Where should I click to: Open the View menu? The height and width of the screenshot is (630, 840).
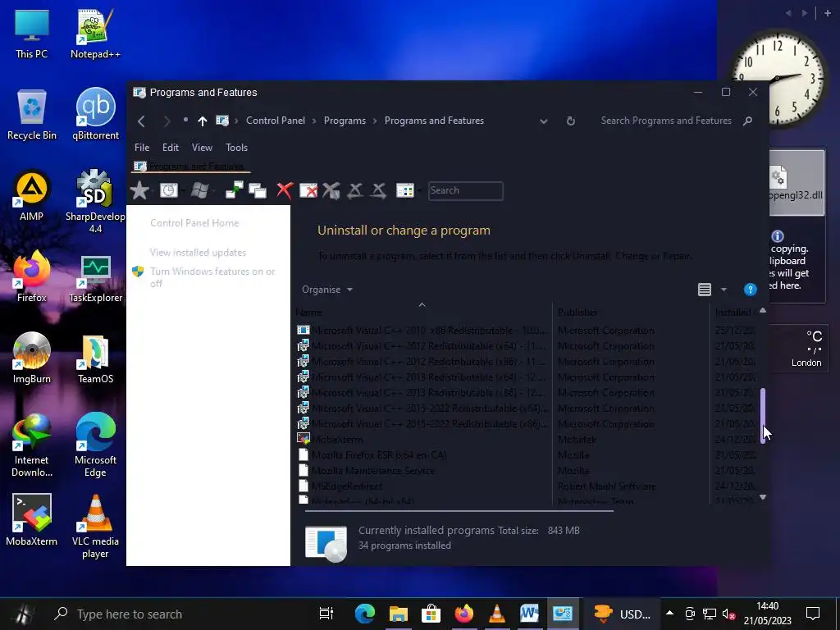point(202,148)
